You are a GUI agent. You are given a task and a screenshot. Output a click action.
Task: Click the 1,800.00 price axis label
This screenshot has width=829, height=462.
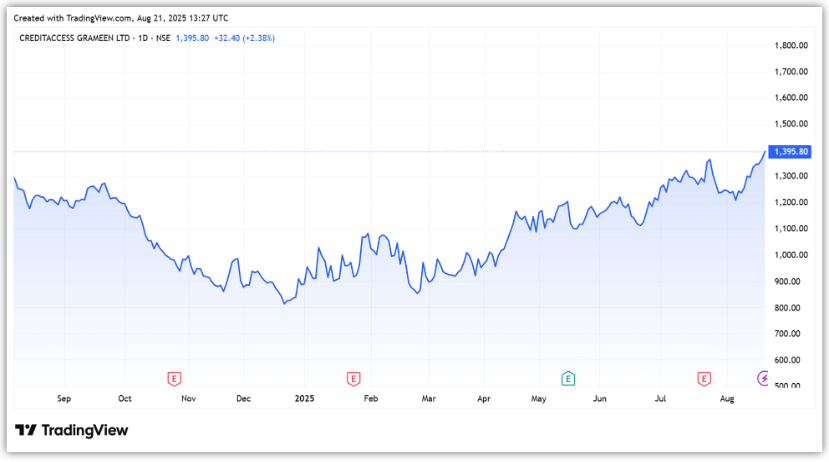pyautogui.click(x=791, y=46)
